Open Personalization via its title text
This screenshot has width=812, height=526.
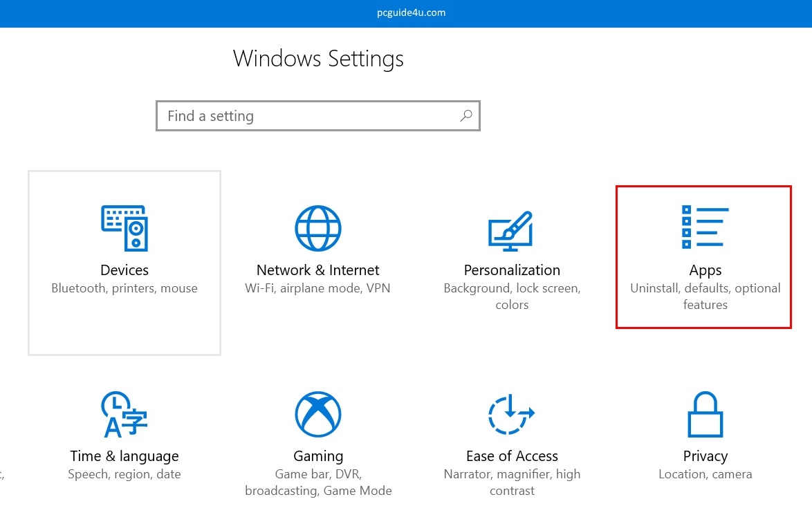tap(512, 270)
